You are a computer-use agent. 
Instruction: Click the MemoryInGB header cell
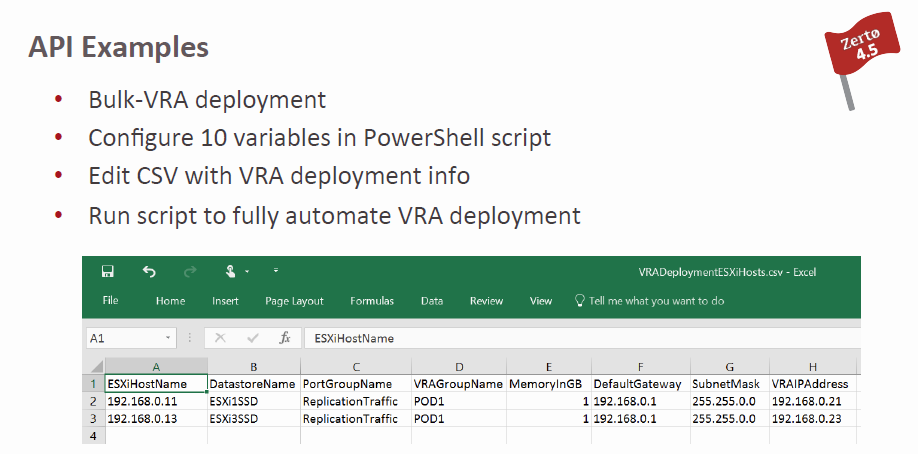(549, 384)
